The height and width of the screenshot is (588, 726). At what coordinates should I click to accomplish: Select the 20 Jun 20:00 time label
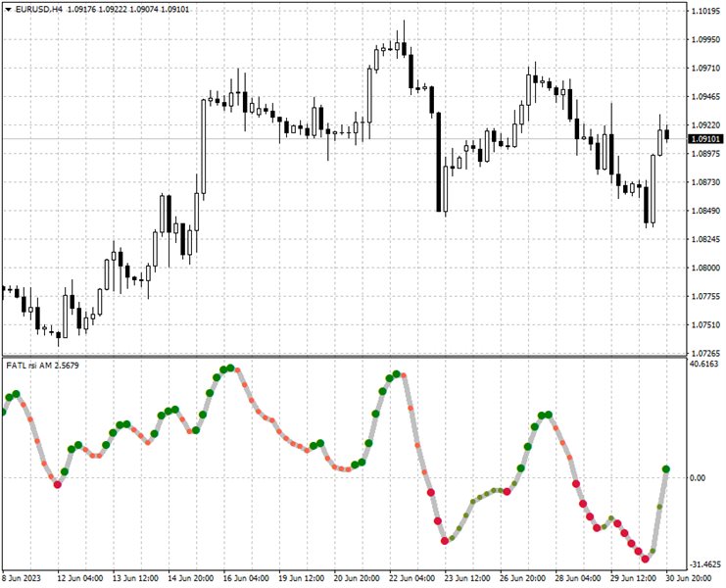coord(357,578)
